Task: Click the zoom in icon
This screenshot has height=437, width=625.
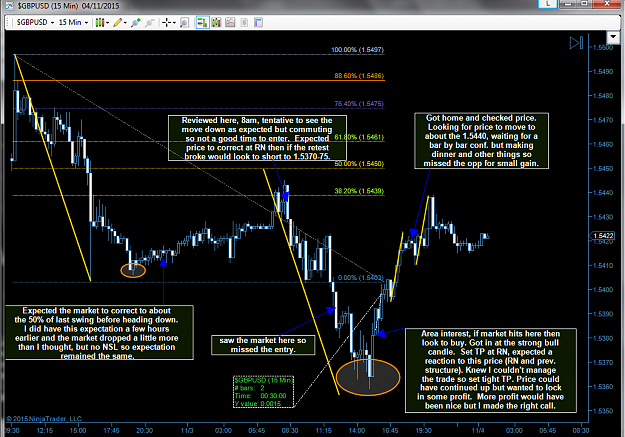Action: [x=136, y=22]
